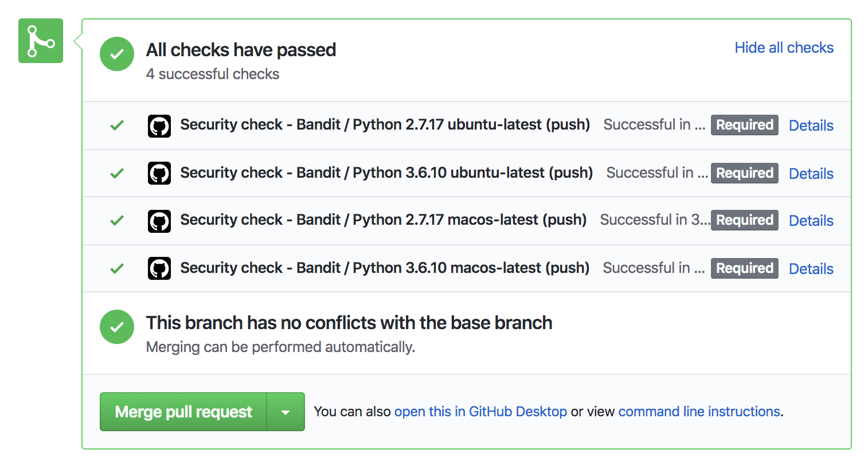Viewport: 868px width, 461px height.
Task: Click GitHub logo for Python 2.7.17 ubuntu-latest check
Action: pos(159,126)
